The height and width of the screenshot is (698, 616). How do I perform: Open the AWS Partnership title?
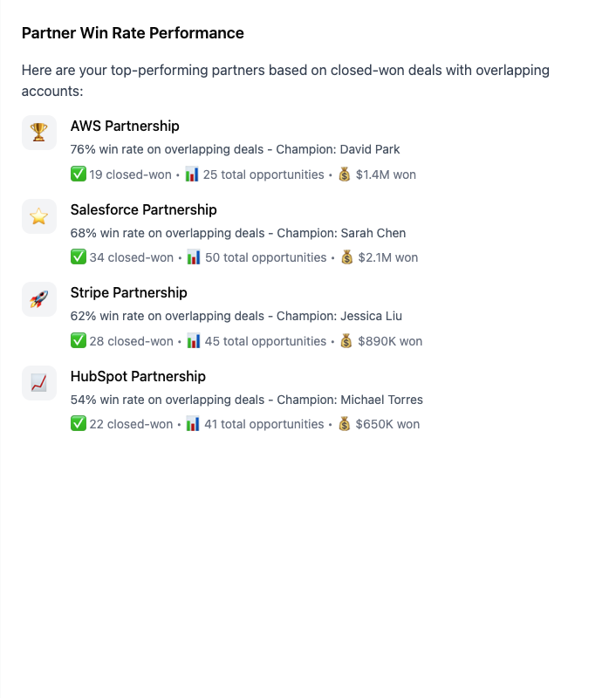[125, 127]
